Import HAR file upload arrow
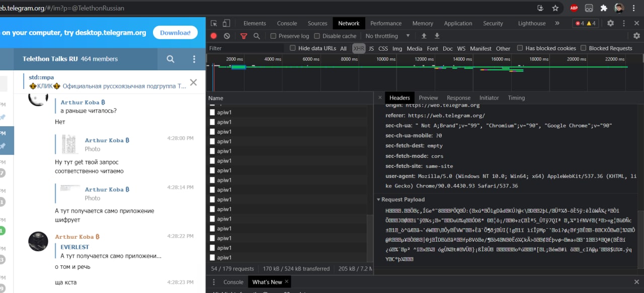 tap(424, 36)
